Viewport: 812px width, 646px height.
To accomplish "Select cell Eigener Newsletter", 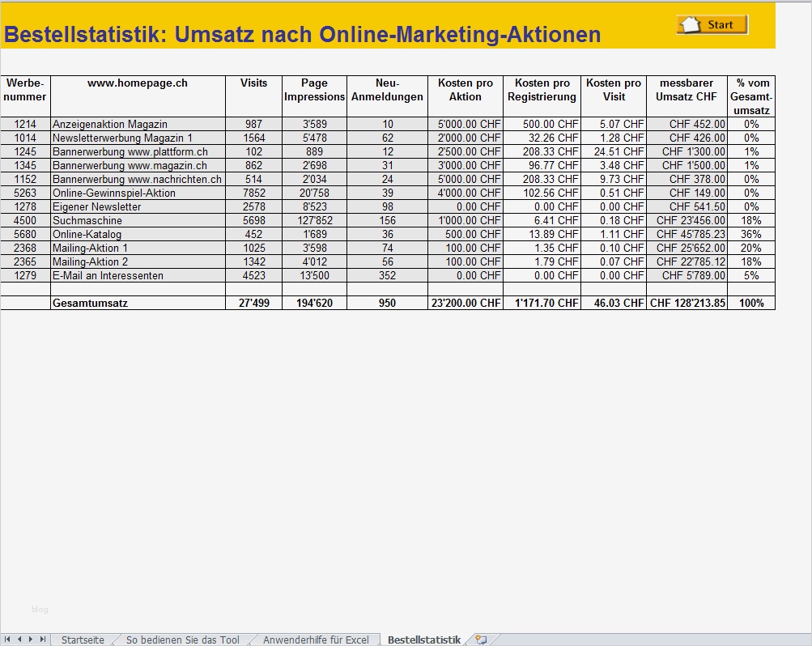I will [x=138, y=206].
